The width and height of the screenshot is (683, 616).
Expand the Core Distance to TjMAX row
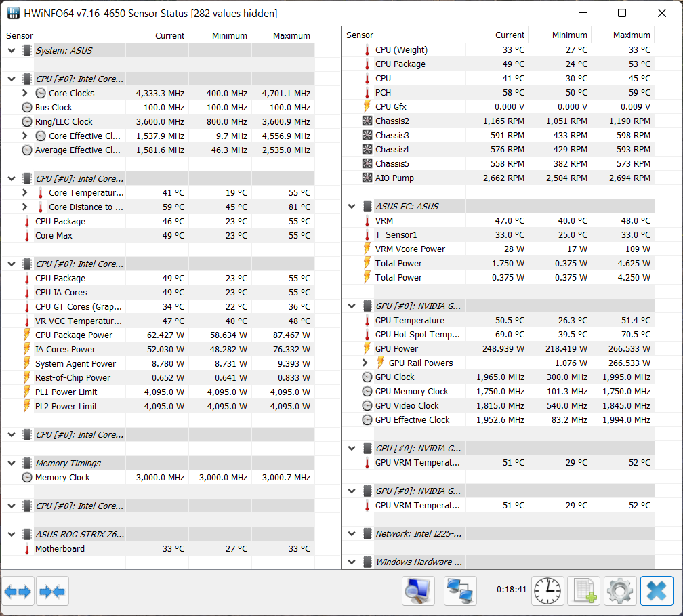point(25,207)
